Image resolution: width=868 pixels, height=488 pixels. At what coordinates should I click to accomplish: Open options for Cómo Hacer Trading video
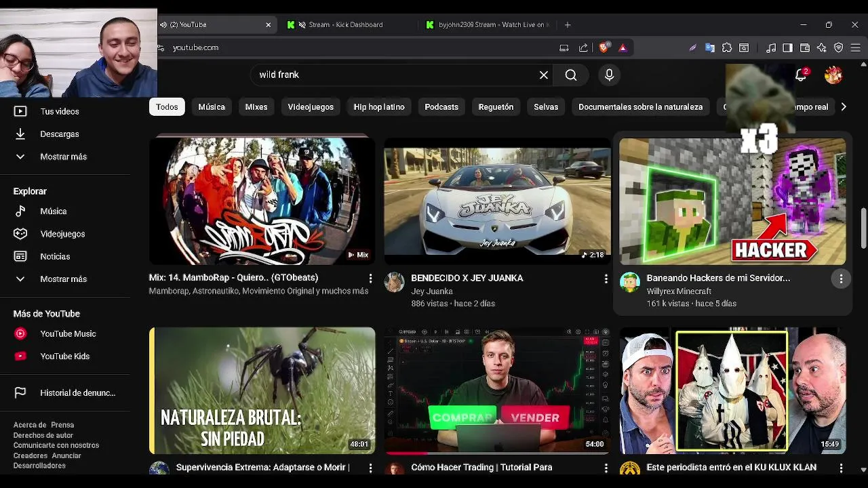pyautogui.click(x=606, y=468)
